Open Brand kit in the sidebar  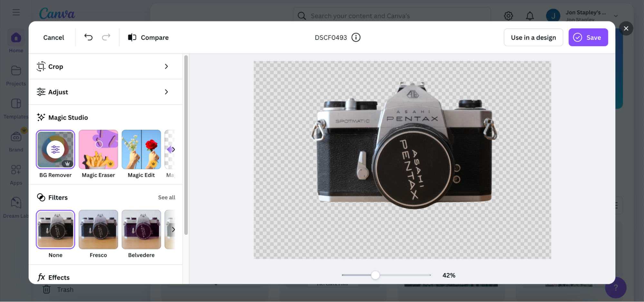[x=16, y=142]
